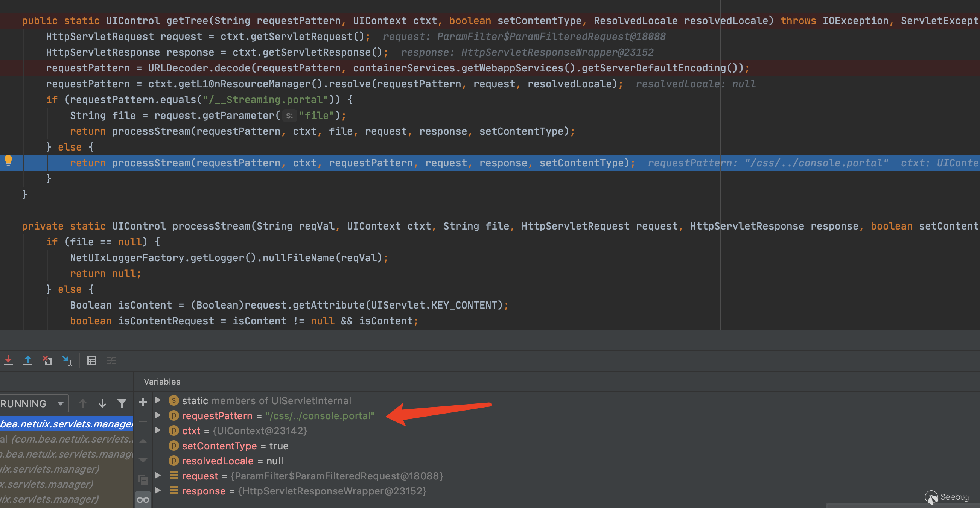Click the intention lightbulb in the gutter
980x508 pixels.
[8, 160]
